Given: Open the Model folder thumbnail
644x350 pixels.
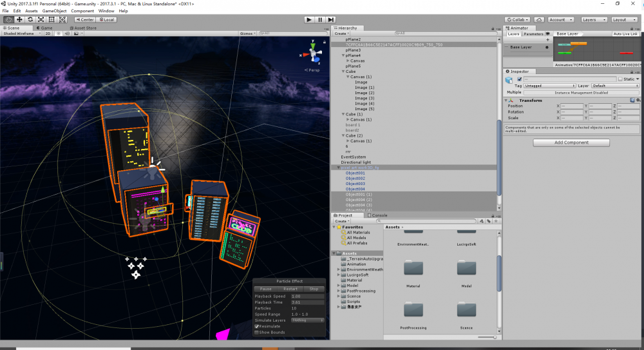Looking at the screenshot, I should [x=466, y=267].
